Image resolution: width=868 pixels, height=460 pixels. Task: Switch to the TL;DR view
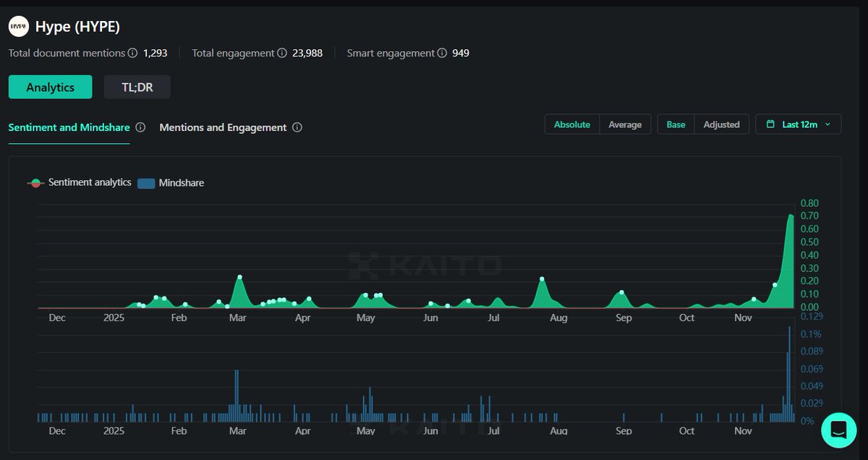point(137,87)
